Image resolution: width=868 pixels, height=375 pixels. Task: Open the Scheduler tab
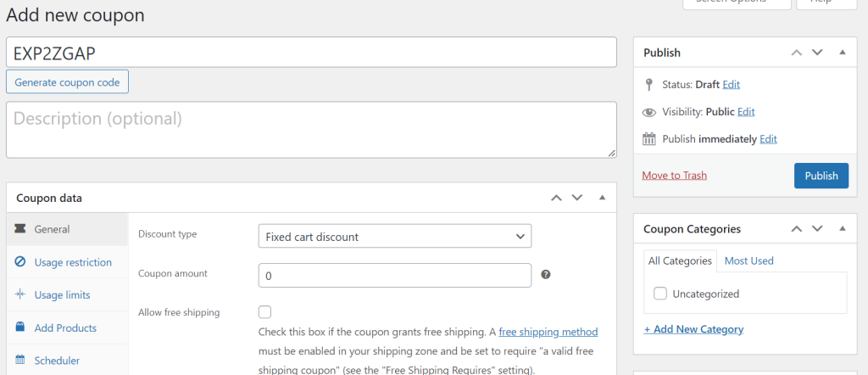coord(67,360)
